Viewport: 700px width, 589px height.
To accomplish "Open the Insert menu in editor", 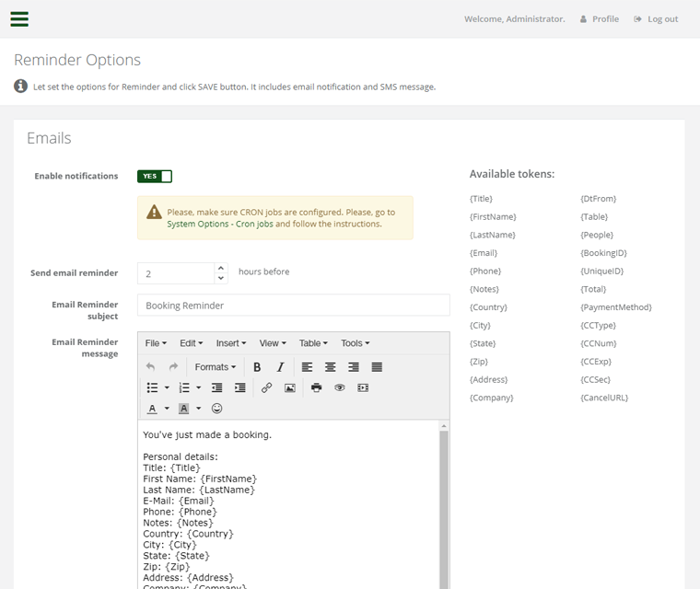I will 231,343.
